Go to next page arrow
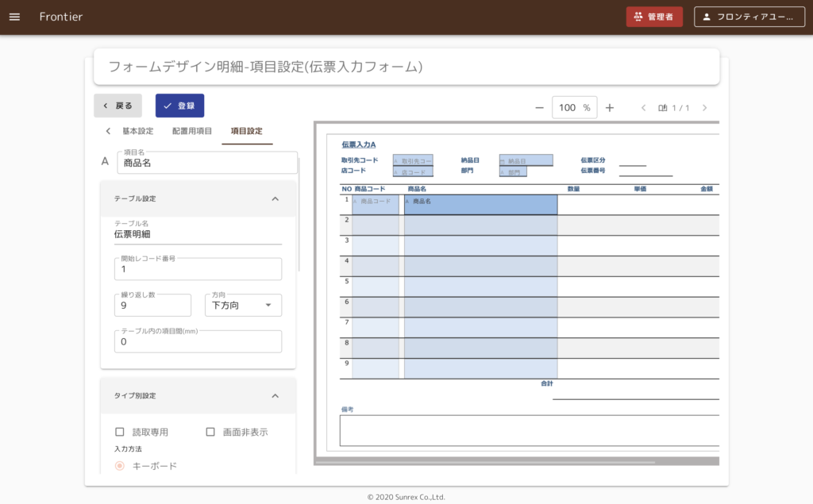 click(x=704, y=108)
